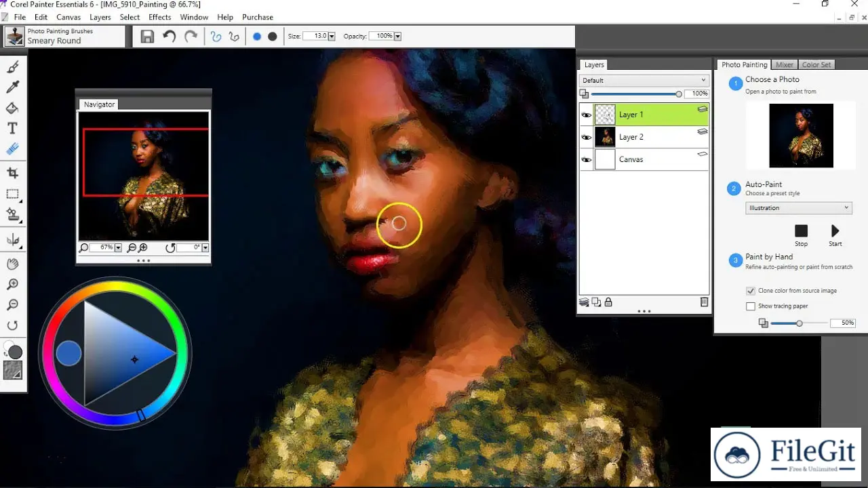Open the File menu
The height and width of the screenshot is (488, 868).
(x=20, y=17)
